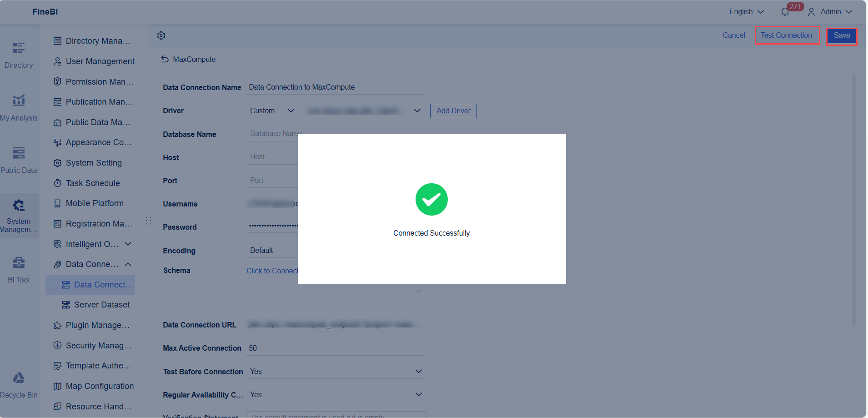This screenshot has height=418, width=868.
Task: Select Data Connection Management submenu item
Action: [90, 285]
